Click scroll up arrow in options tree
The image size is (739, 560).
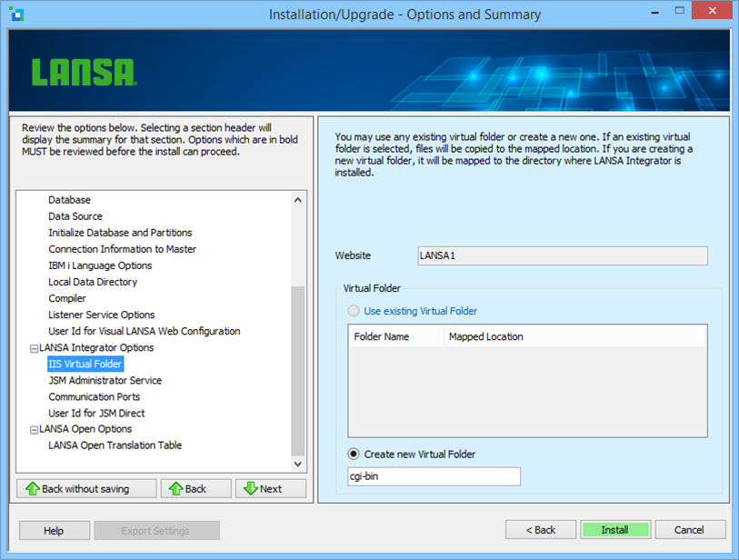(298, 200)
